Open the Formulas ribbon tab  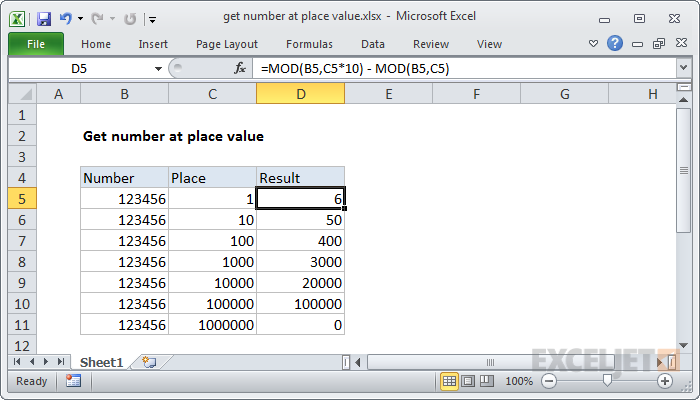coord(309,44)
